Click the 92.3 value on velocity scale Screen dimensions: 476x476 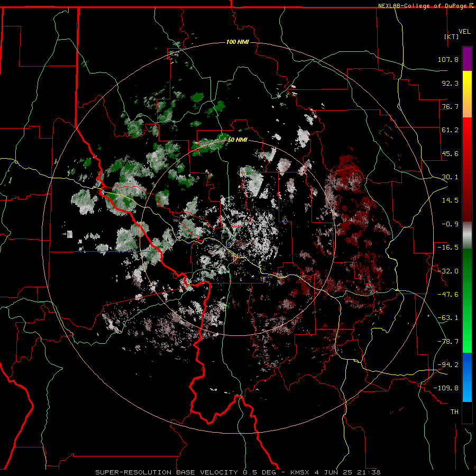click(x=450, y=83)
